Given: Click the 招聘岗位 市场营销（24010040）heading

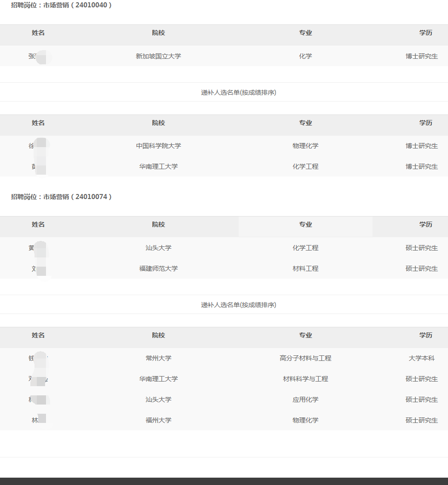Looking at the screenshot, I should click(61, 6).
